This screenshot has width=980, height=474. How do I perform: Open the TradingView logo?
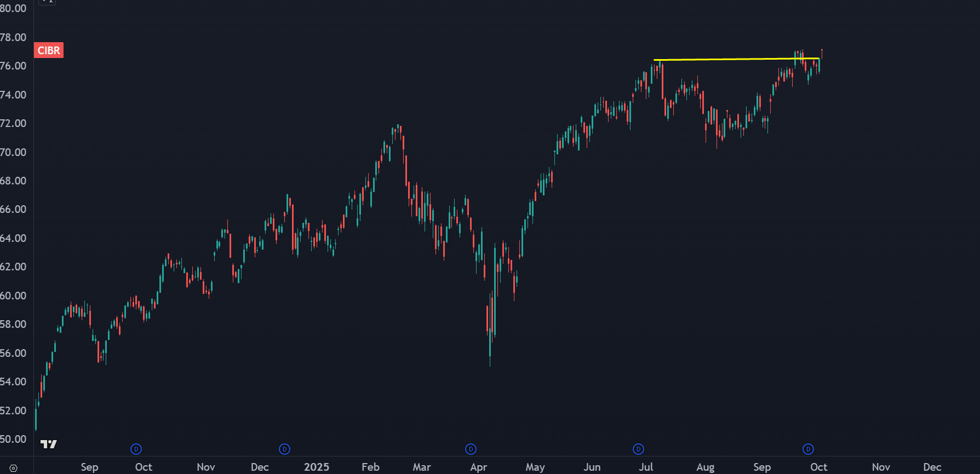click(49, 444)
